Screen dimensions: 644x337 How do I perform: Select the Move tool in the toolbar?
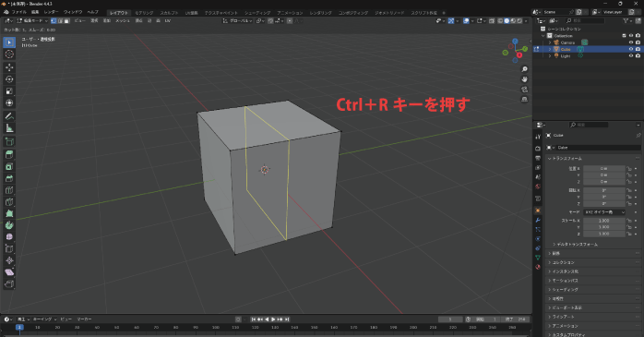click(9, 67)
